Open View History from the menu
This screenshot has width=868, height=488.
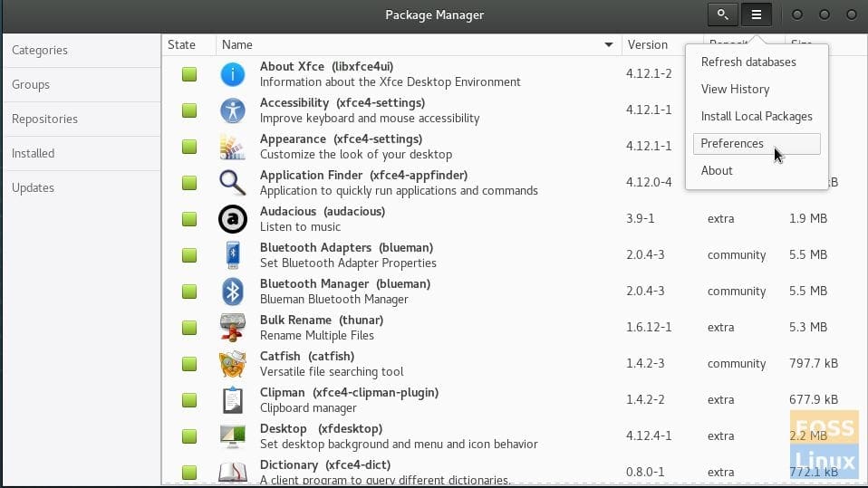[757, 89]
